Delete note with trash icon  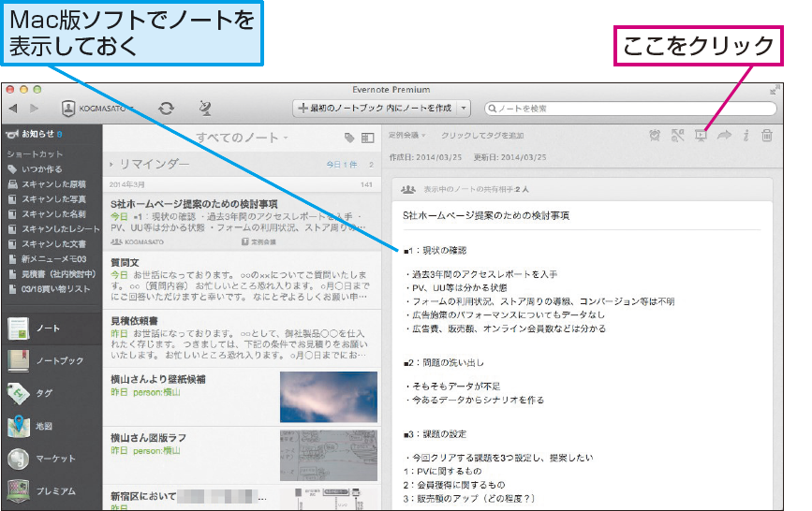pos(767,136)
